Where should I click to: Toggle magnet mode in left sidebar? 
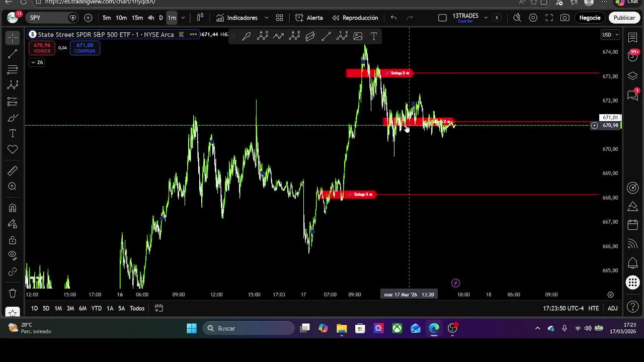coord(13,208)
